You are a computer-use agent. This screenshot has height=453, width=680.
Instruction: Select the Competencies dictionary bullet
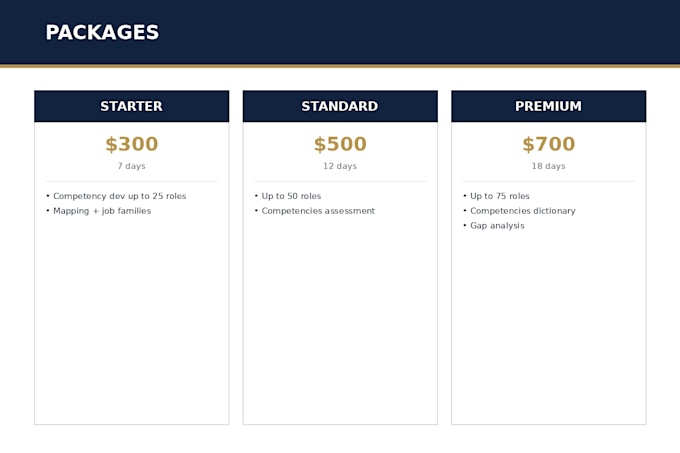[520, 211]
